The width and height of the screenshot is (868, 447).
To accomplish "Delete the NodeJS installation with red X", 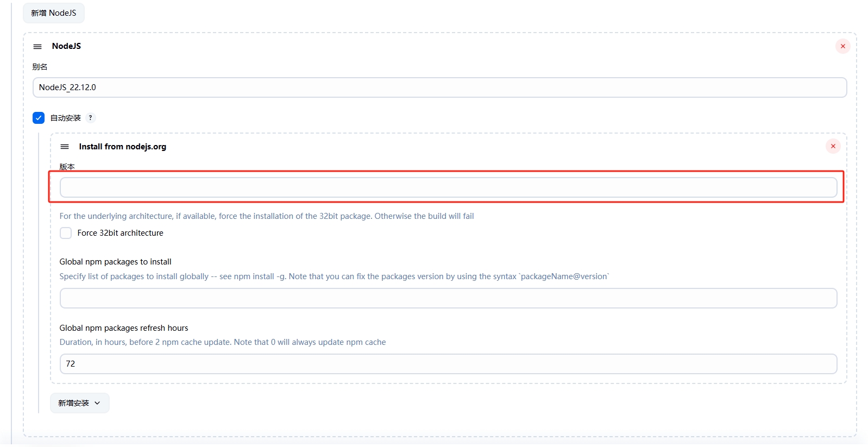I will [842, 46].
